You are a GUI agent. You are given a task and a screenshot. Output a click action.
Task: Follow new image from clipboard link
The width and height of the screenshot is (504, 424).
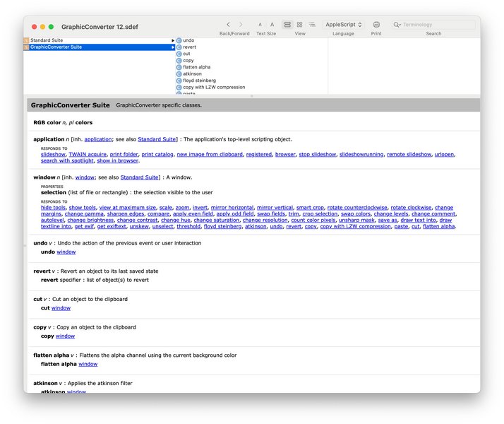coord(210,155)
